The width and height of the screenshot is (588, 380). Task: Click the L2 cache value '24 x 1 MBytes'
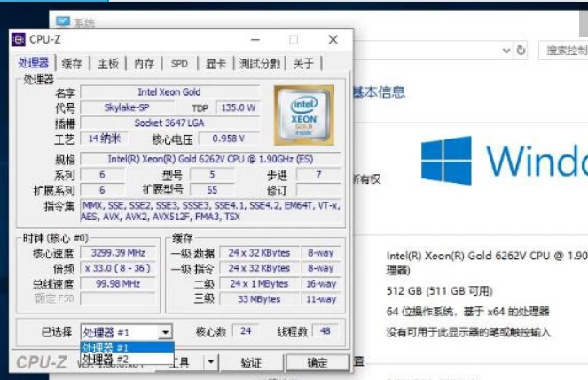[259, 284]
